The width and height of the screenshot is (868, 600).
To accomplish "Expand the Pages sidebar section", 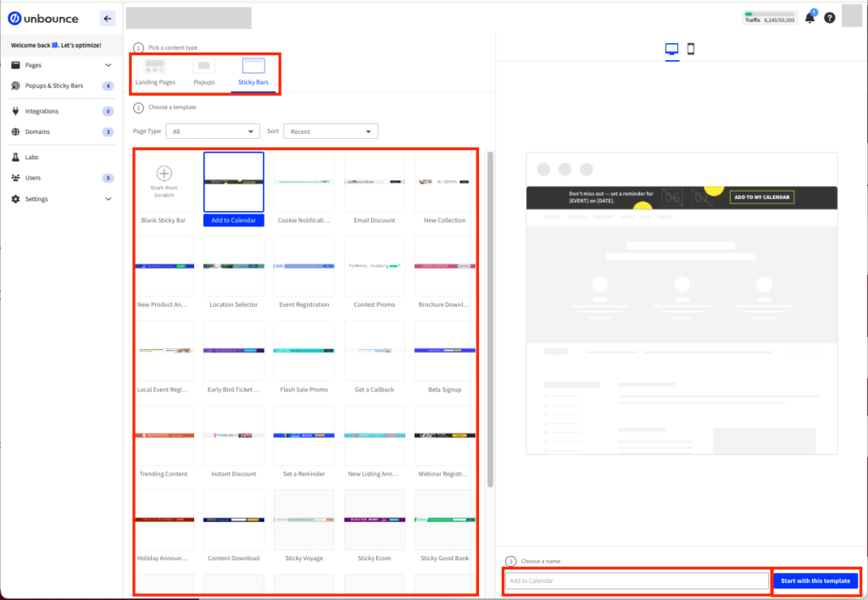I will [108, 65].
